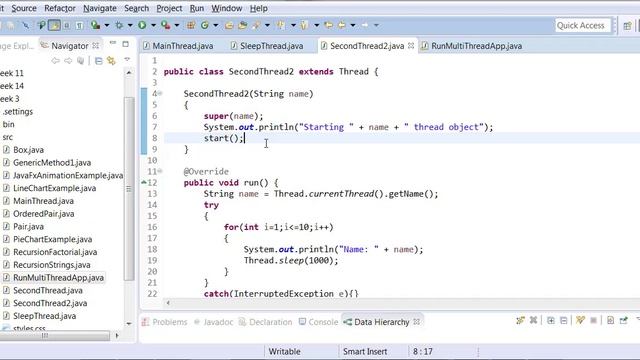Open Search icon dropdown arrow

[267, 25]
